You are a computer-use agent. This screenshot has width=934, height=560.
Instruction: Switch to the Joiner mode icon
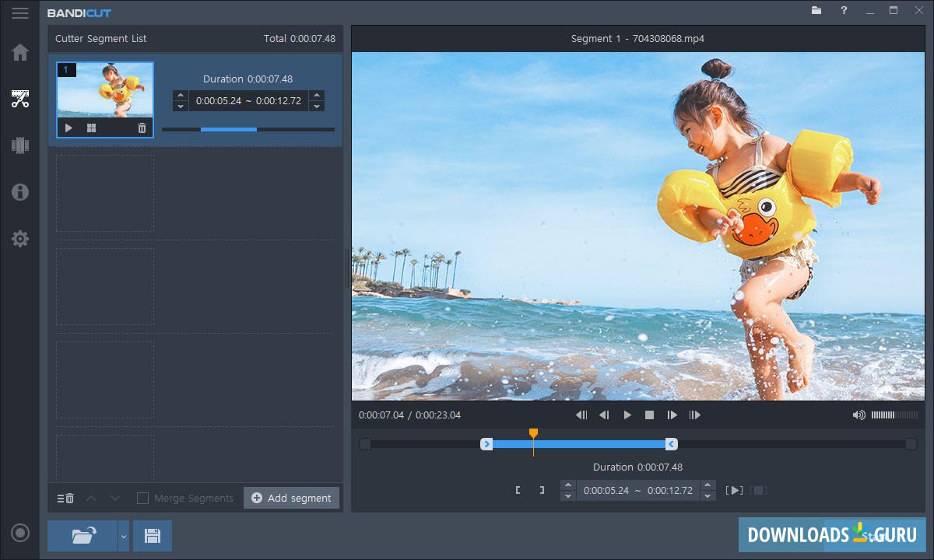[20, 145]
